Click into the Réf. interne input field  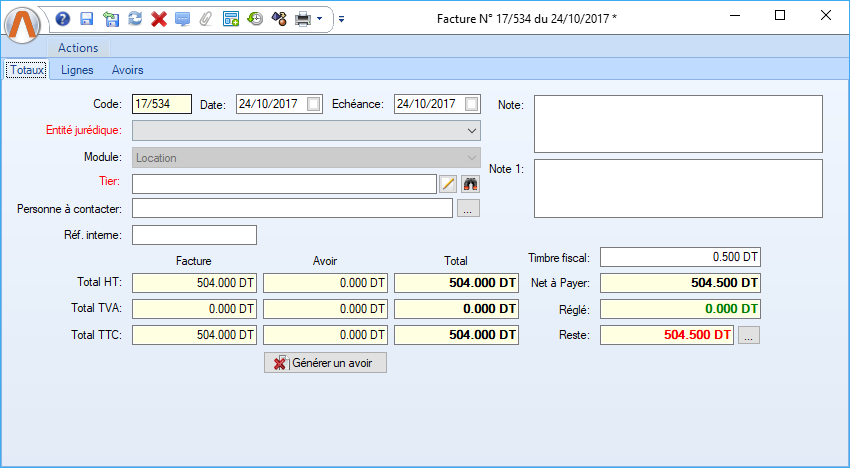point(194,235)
